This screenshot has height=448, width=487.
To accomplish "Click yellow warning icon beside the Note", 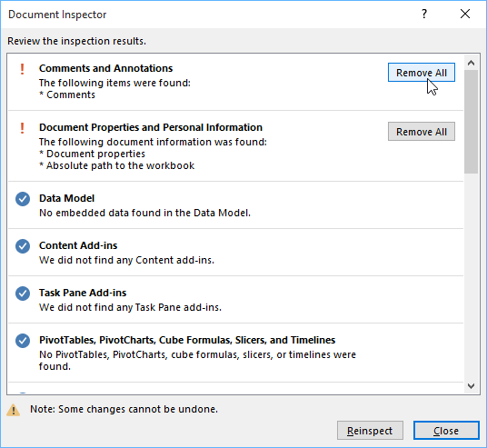I will 14,410.
